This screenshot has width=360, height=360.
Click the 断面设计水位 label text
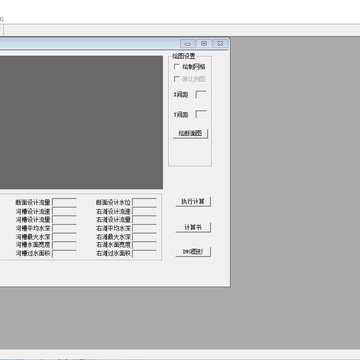point(113,202)
